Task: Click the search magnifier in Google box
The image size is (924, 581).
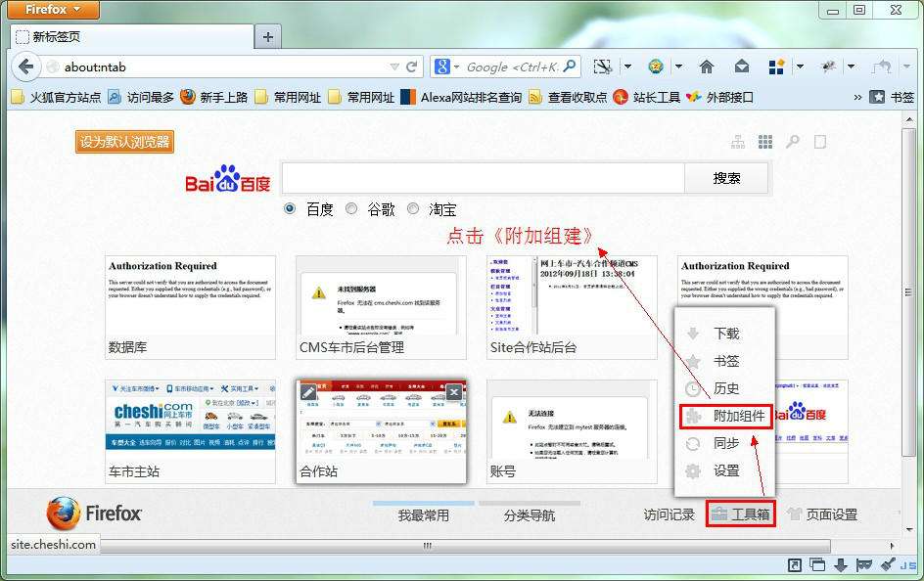Action: tap(570, 67)
